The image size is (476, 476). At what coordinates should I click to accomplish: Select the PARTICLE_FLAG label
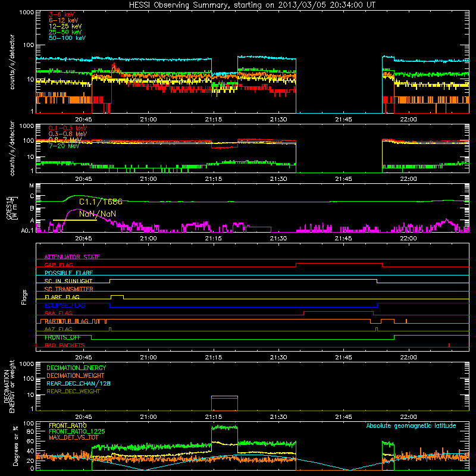pos(67,321)
